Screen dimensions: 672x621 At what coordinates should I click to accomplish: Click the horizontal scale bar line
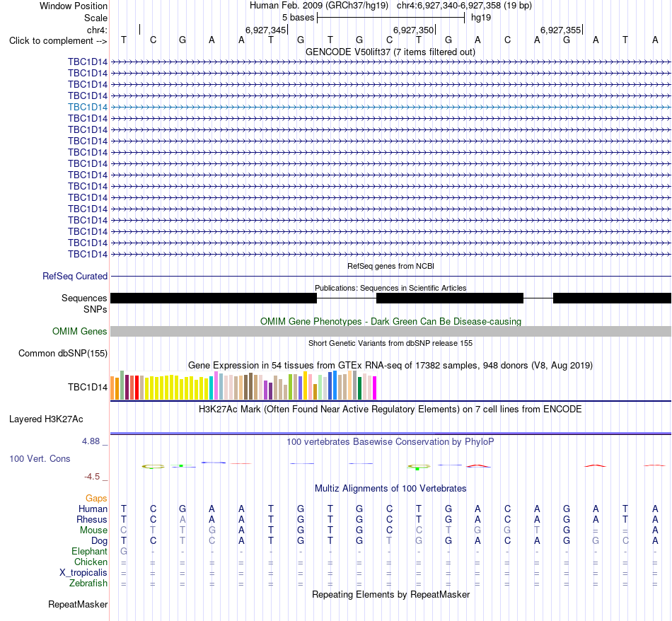(391, 18)
